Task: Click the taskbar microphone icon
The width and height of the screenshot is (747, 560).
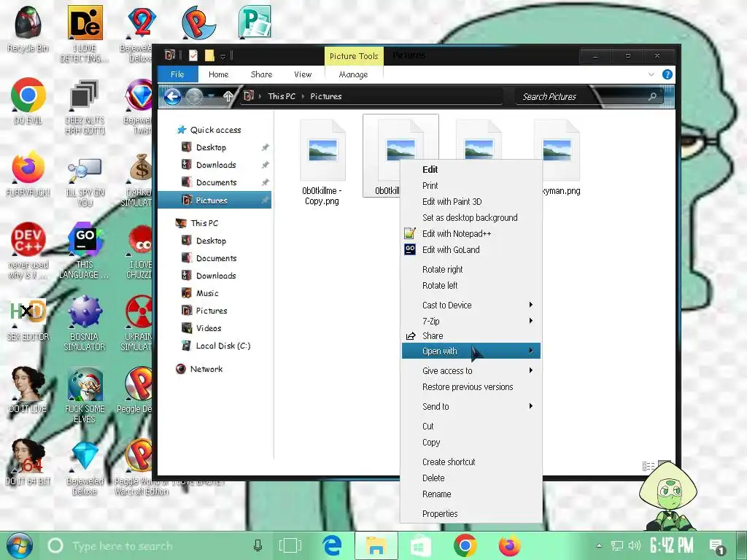Action: (258, 545)
